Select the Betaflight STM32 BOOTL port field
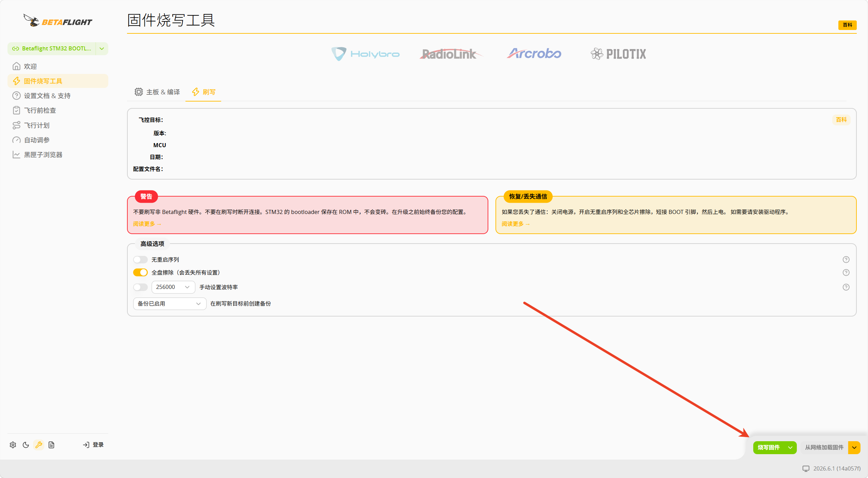The image size is (868, 478). 52,49
